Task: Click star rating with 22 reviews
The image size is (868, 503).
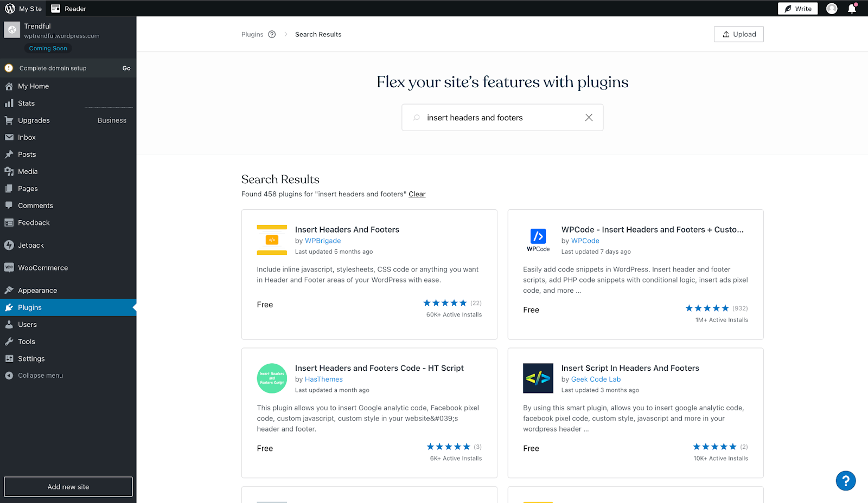Action: click(445, 303)
